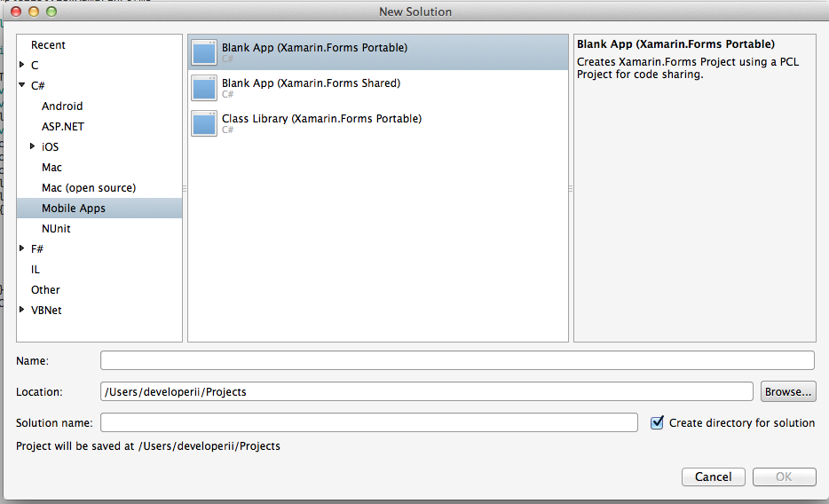Select the Mobile Apps category
This screenshot has height=504, width=829.
(99, 209)
